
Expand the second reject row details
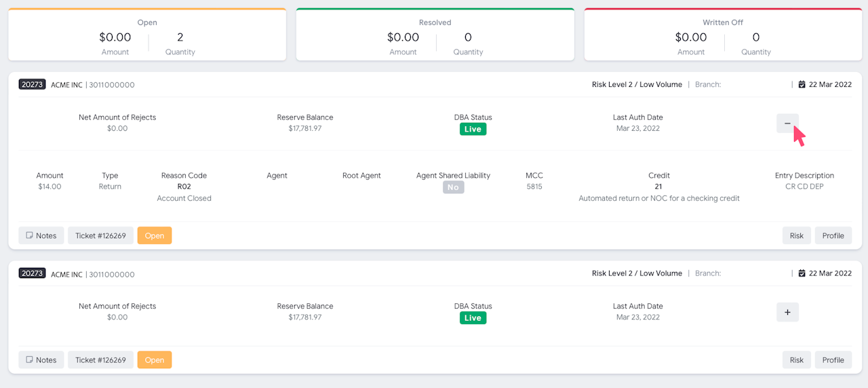coord(787,312)
